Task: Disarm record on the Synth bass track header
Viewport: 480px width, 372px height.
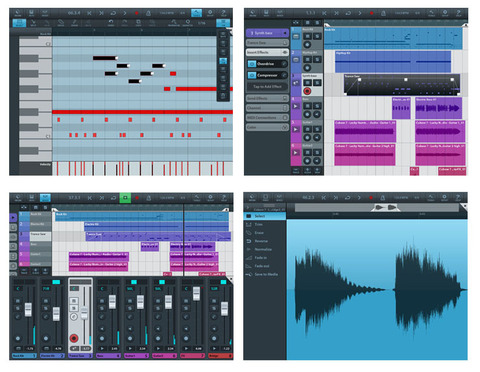Action: 307,91
